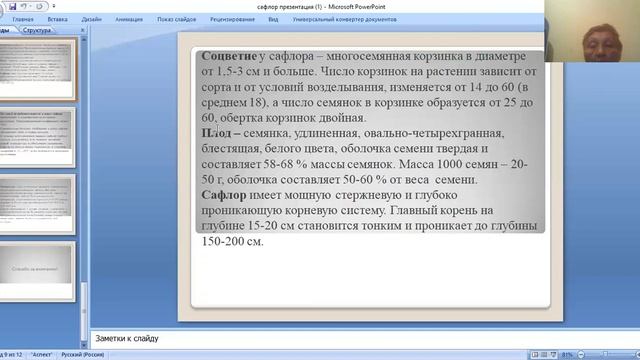
Task: Click the text '150-200 см.' on slide
Action: [232, 241]
